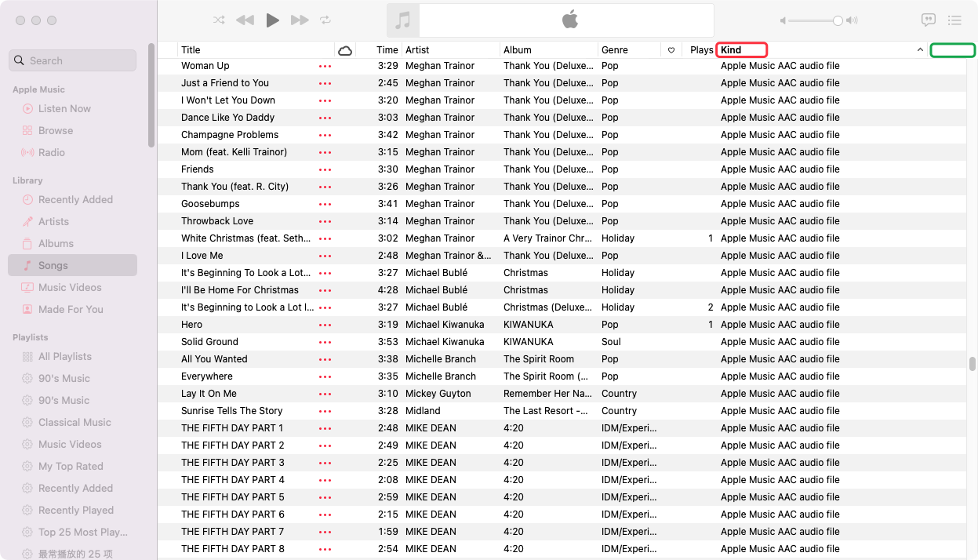
Task: Skip to the previous track
Action: 245,20
